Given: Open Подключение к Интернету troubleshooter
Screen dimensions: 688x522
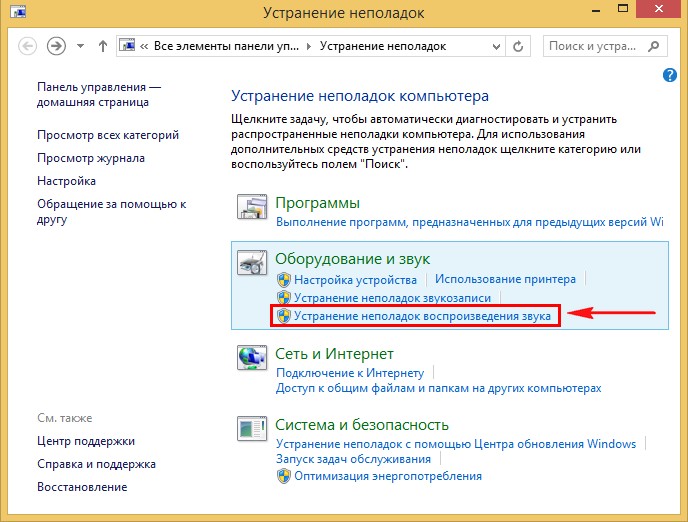Looking at the screenshot, I should [x=350, y=373].
